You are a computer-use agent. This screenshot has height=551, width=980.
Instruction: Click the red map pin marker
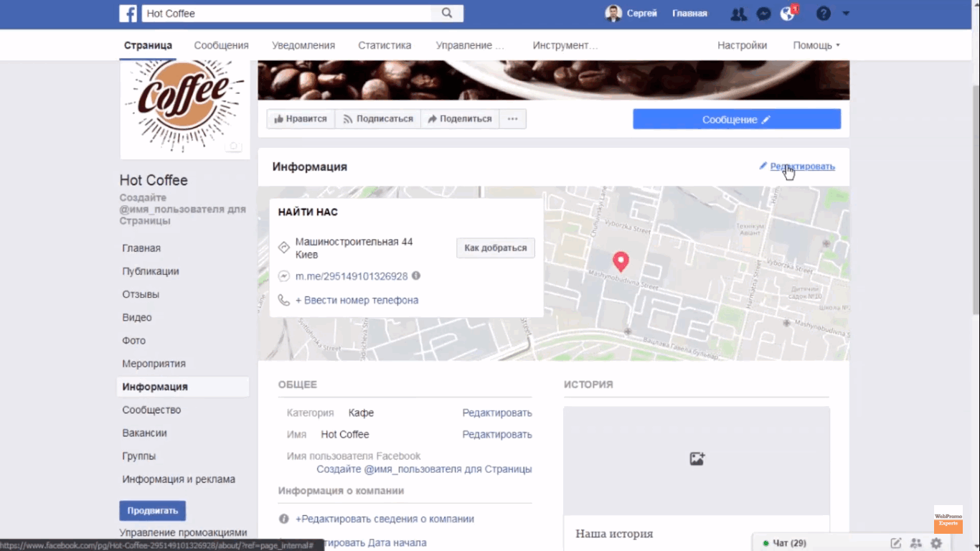click(x=621, y=262)
